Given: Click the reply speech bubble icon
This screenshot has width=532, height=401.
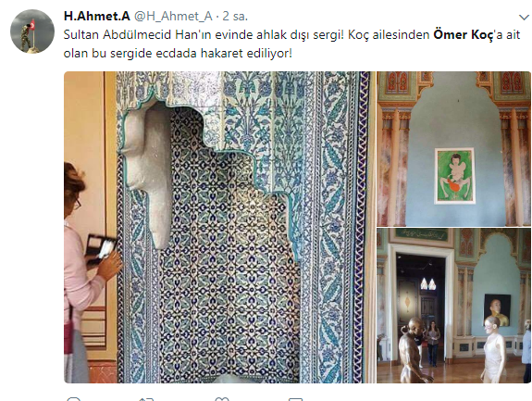Looking at the screenshot, I should [x=74, y=398].
